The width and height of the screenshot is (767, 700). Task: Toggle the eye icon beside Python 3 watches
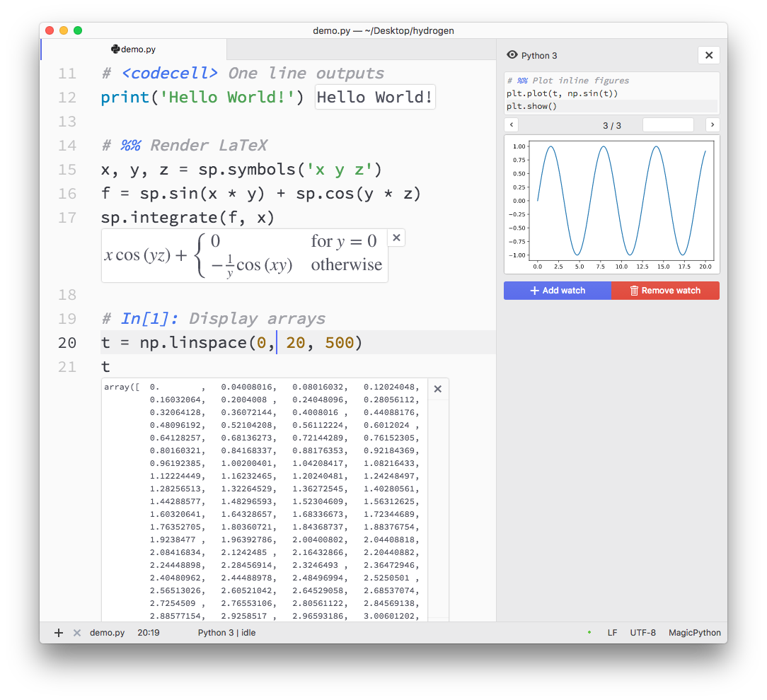[x=512, y=54]
